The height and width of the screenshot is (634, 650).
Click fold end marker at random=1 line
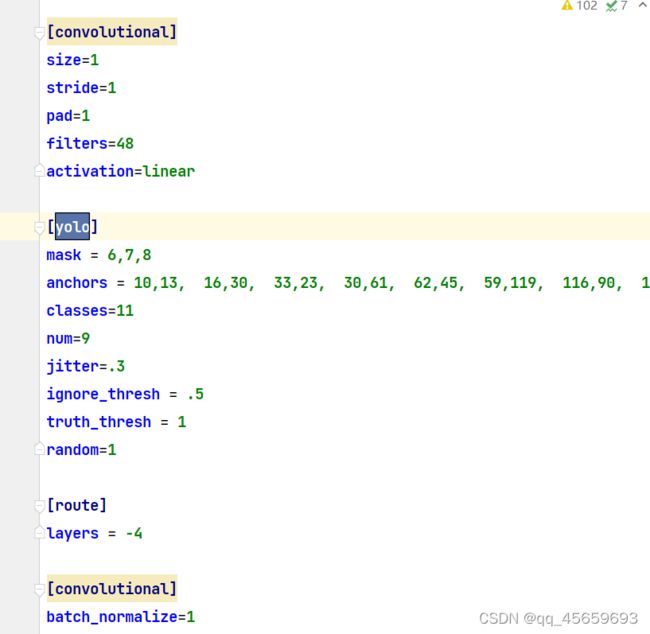[x=39, y=449]
